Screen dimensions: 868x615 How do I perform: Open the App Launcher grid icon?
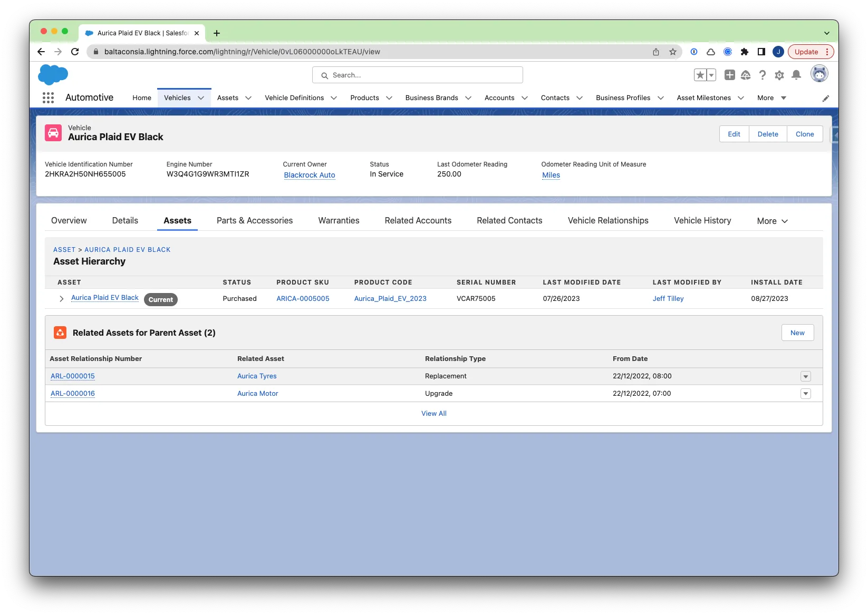point(48,97)
